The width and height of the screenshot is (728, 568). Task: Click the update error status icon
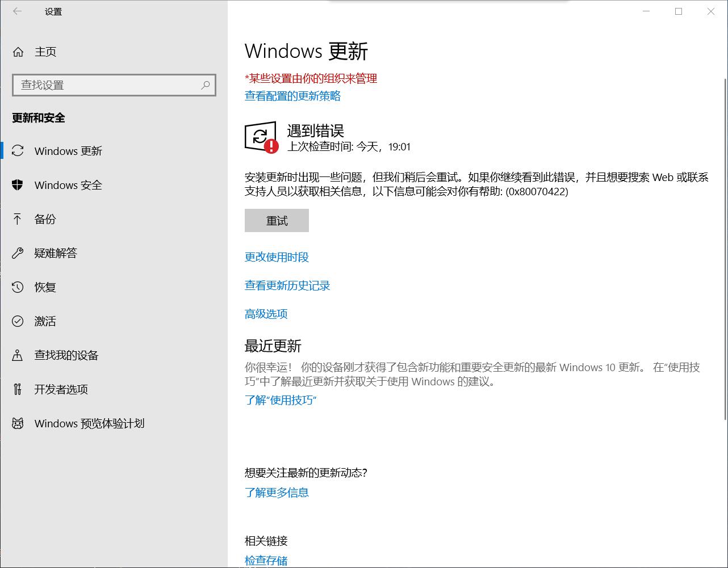tap(261, 137)
